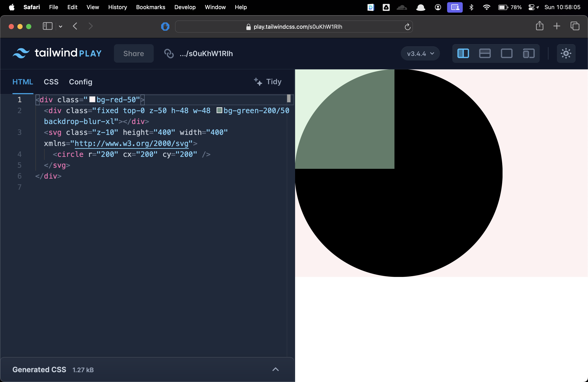Viewport: 588px width, 382px height.
Task: Open Safari's share sheet icon
Action: tap(540, 26)
